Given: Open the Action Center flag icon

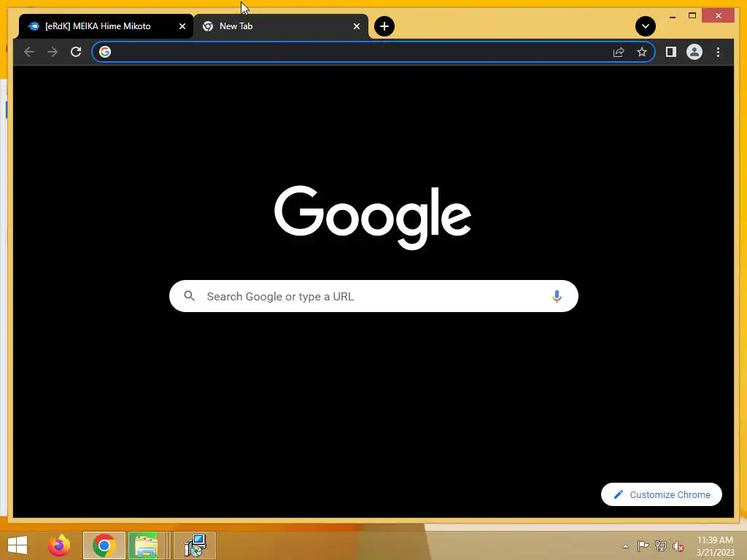Looking at the screenshot, I should click(x=643, y=545).
